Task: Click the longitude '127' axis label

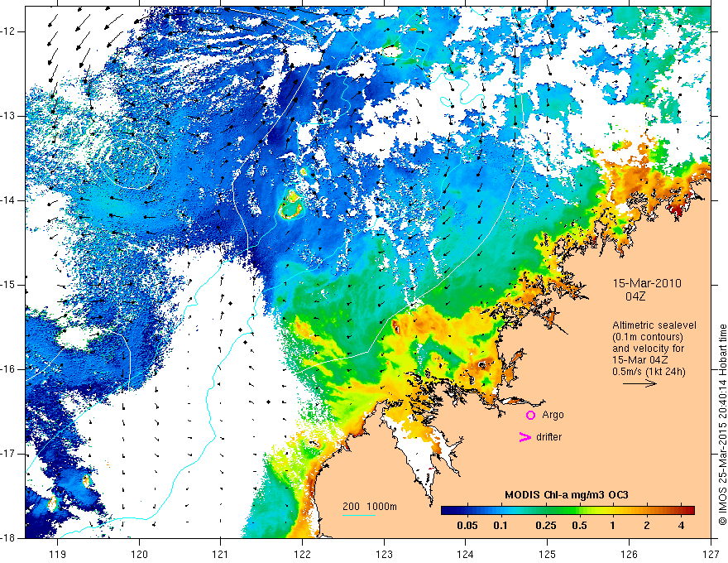Action: click(x=711, y=554)
